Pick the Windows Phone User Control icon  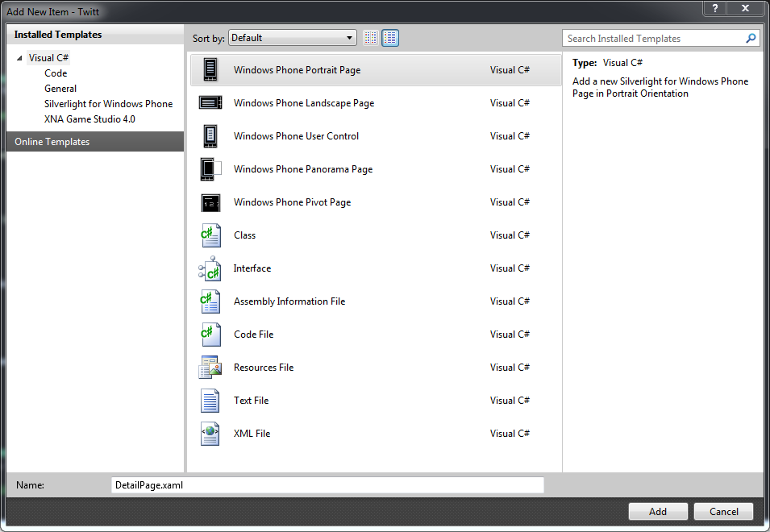pos(210,136)
